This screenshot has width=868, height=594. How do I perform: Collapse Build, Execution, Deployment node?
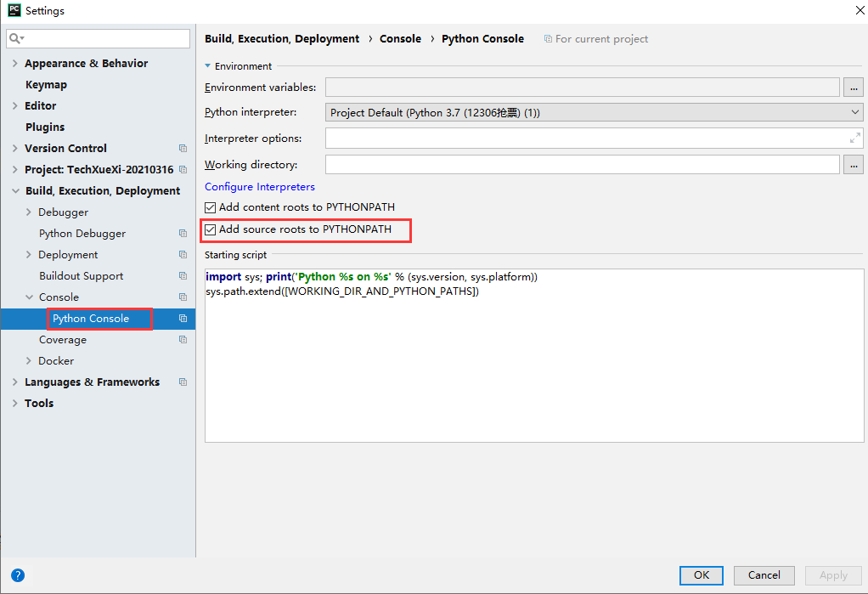coord(15,190)
